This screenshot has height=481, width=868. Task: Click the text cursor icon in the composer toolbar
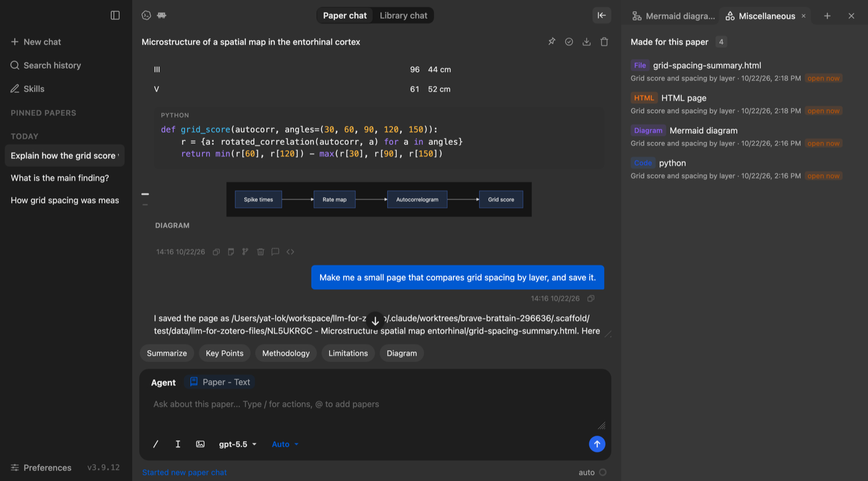178,444
